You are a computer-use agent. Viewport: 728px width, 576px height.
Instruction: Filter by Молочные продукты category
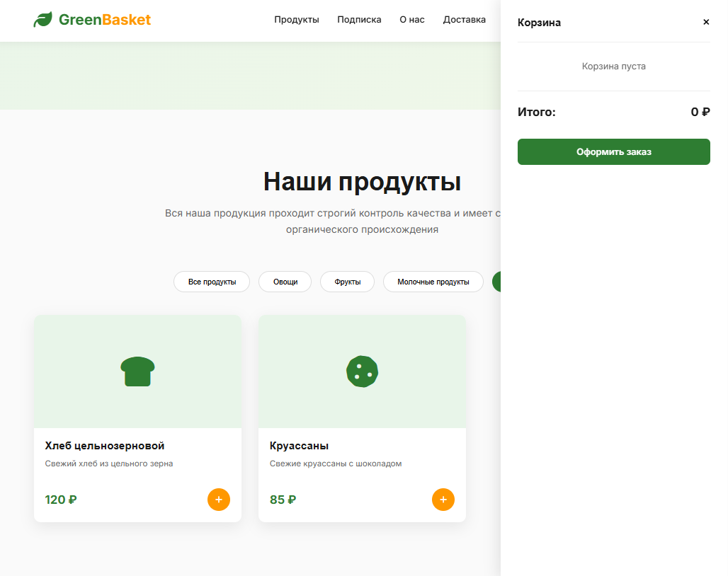[x=433, y=282]
